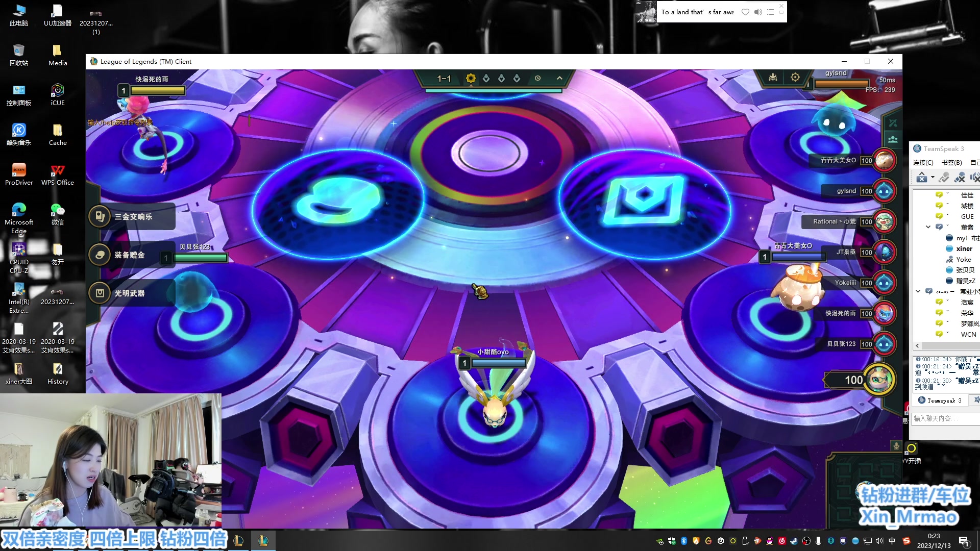Open dropdown arrow beside TeamSpeak connect icon
Viewport: 980px width, 551px height.
[933, 177]
